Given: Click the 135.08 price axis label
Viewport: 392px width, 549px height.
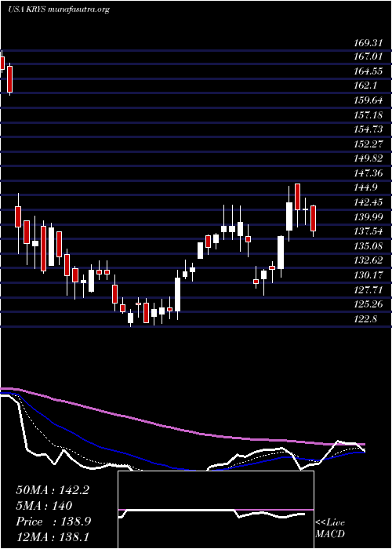Looking at the screenshot, I should [368, 246].
